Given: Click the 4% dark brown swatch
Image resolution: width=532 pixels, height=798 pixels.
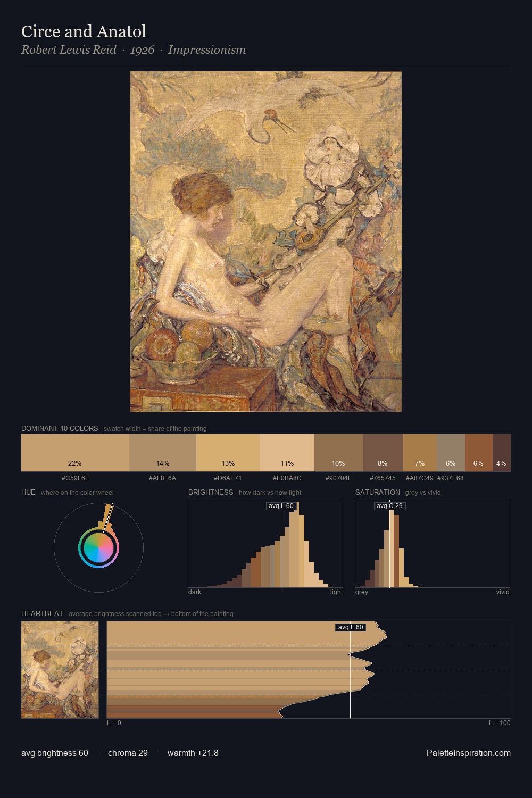Looking at the screenshot, I should tap(502, 453).
